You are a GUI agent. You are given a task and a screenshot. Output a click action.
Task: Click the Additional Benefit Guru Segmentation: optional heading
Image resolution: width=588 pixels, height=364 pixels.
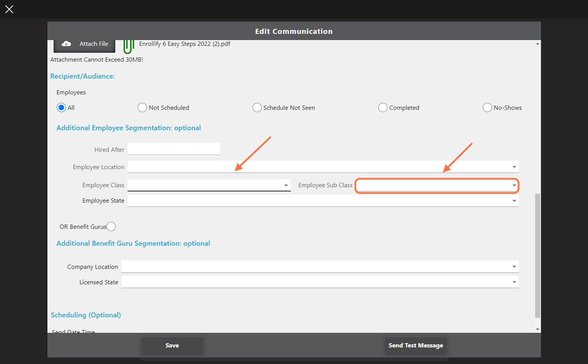tap(133, 243)
